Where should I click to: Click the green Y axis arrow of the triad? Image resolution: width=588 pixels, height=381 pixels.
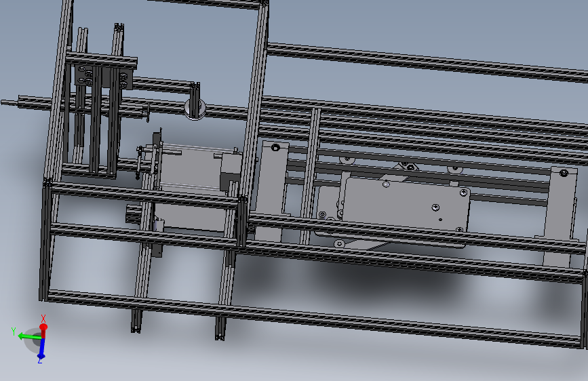[x=29, y=336]
